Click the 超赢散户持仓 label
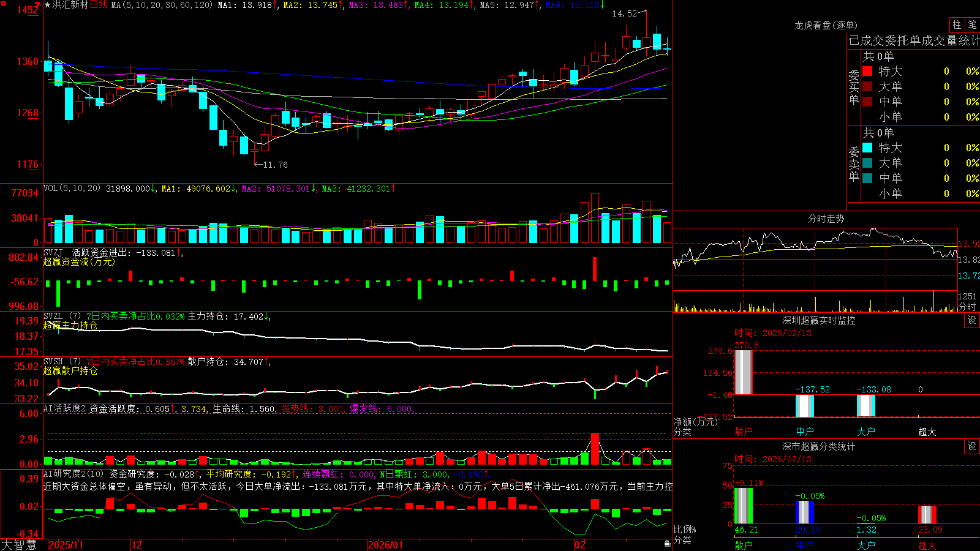The height and width of the screenshot is (551, 980). point(70,371)
